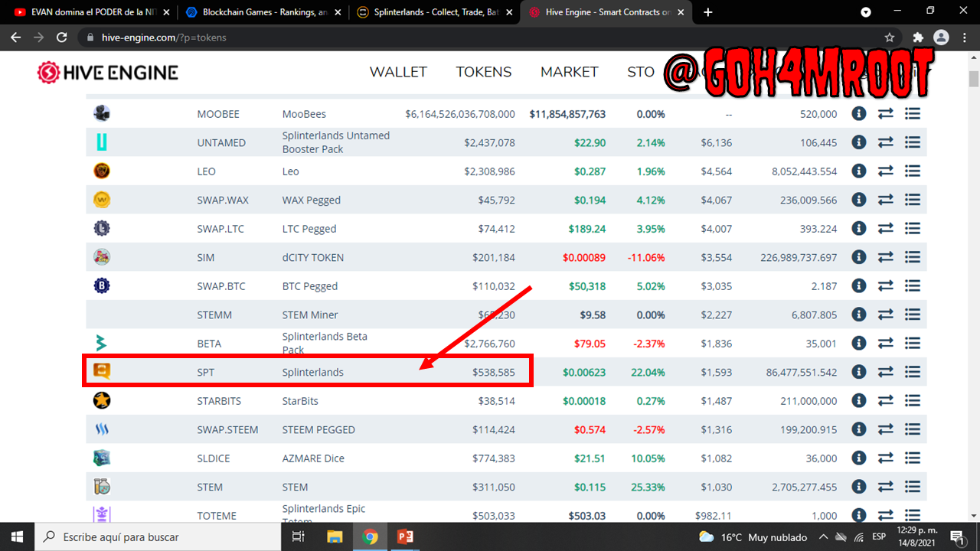Click the STEM Miner token name
This screenshot has width=980, height=551.
(x=310, y=315)
